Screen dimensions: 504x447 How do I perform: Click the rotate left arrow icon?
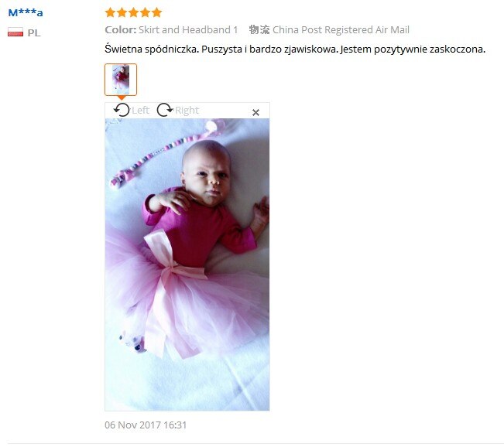[122, 110]
